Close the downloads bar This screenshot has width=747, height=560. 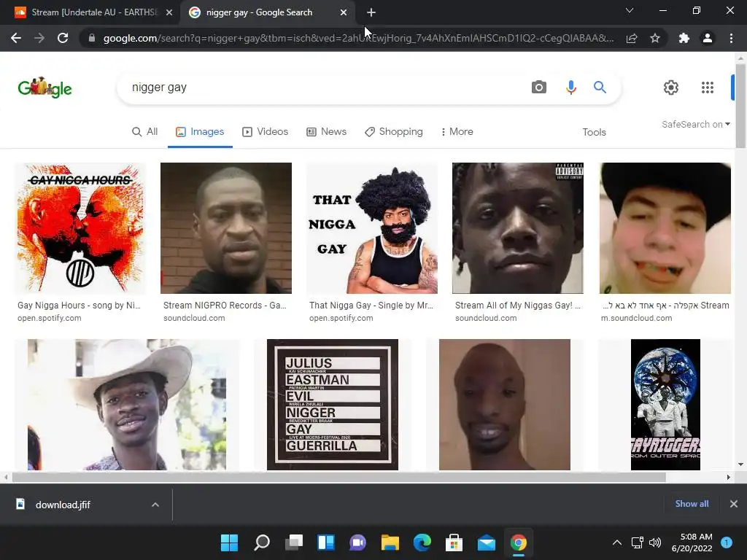tap(734, 504)
